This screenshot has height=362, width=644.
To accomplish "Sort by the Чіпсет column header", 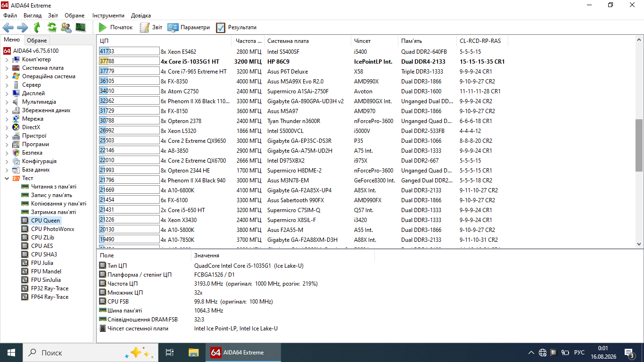I will [362, 41].
